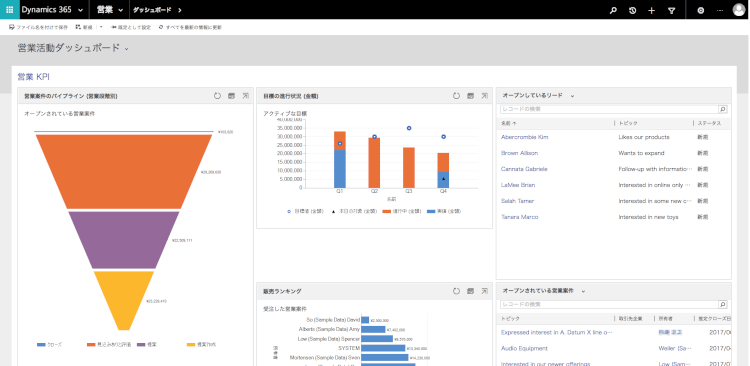Open opportunity Expressed interest in A. Datum

point(556,333)
